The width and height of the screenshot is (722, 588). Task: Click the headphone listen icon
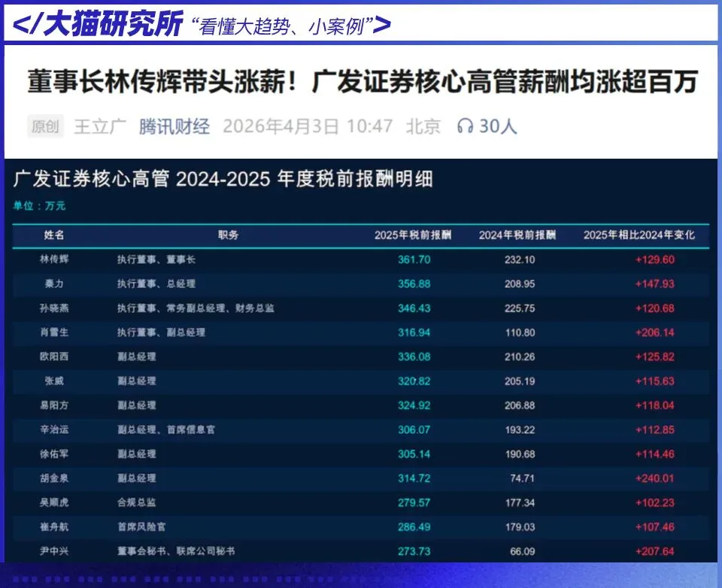point(465,126)
